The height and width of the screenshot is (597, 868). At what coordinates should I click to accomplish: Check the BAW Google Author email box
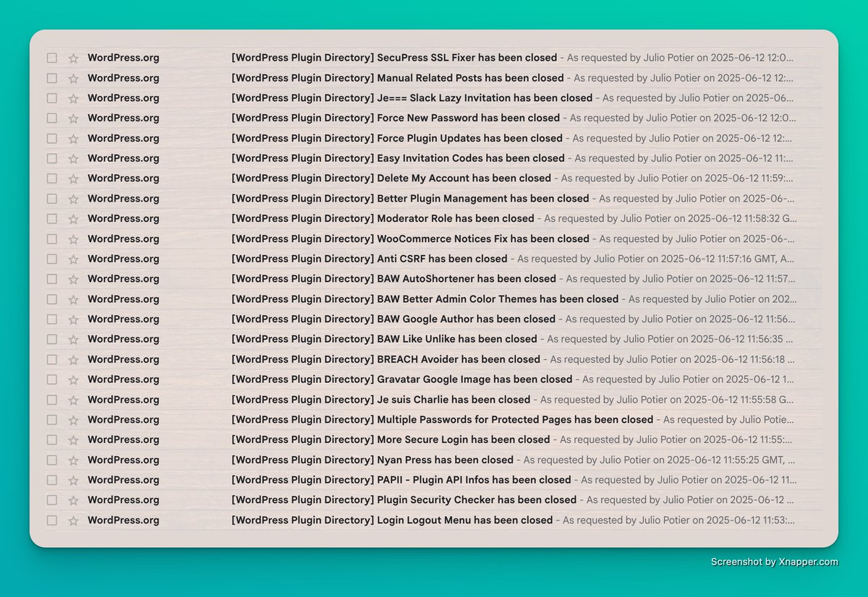(52, 319)
